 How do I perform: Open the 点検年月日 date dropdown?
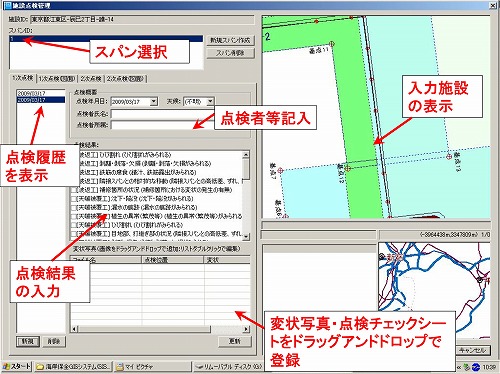[153, 101]
